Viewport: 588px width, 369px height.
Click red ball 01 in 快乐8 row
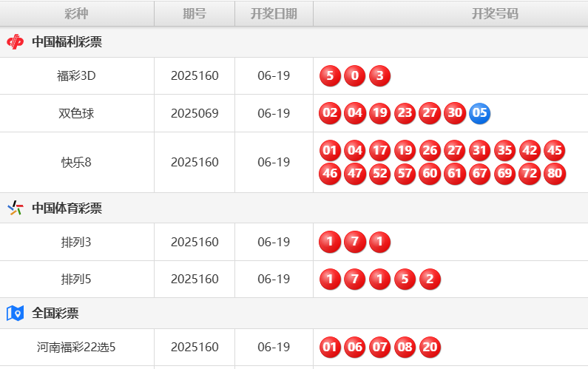[x=330, y=151]
